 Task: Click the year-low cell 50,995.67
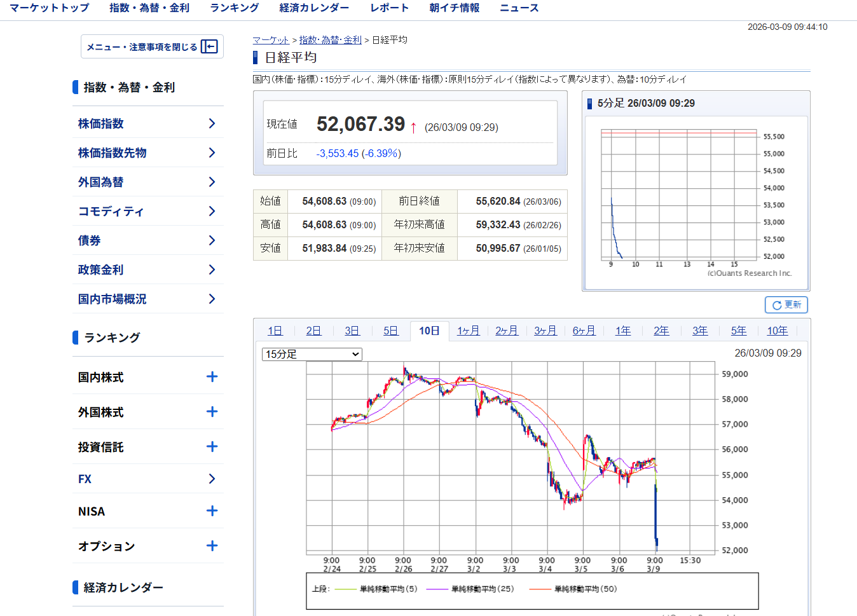point(512,249)
